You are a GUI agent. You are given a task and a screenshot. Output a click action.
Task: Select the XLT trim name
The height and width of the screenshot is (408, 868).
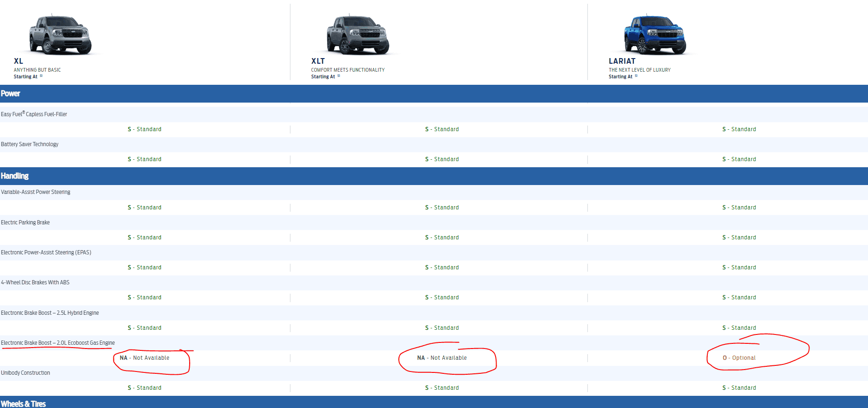pyautogui.click(x=318, y=61)
